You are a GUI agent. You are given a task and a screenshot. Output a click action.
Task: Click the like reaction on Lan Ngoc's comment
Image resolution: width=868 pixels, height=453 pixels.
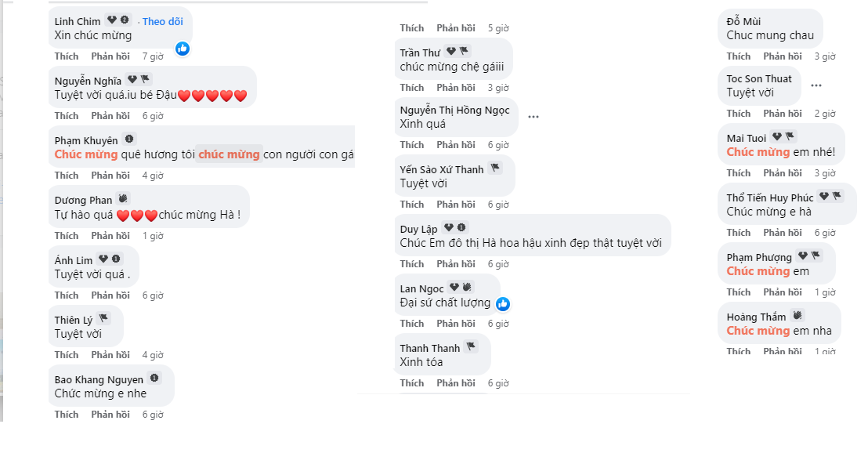503,303
